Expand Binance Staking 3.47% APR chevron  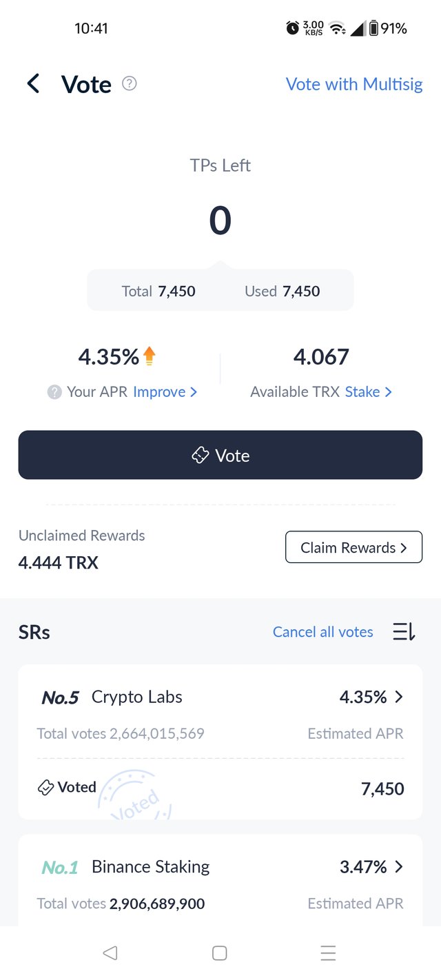coord(399,866)
